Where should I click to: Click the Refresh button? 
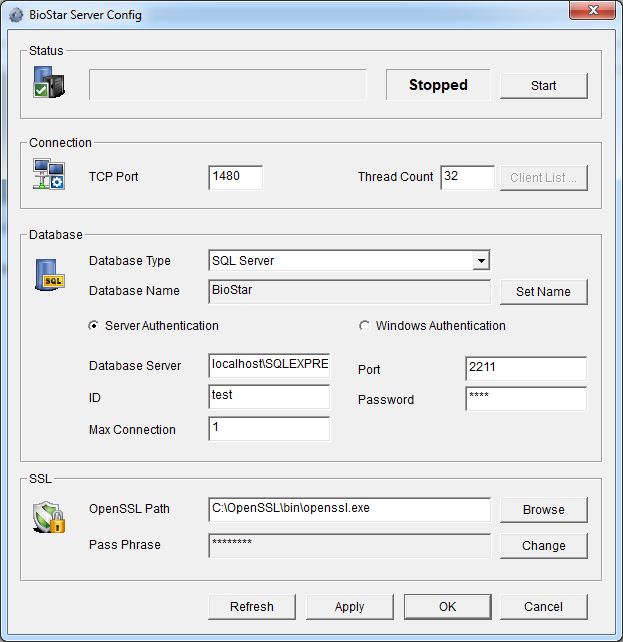(251, 607)
